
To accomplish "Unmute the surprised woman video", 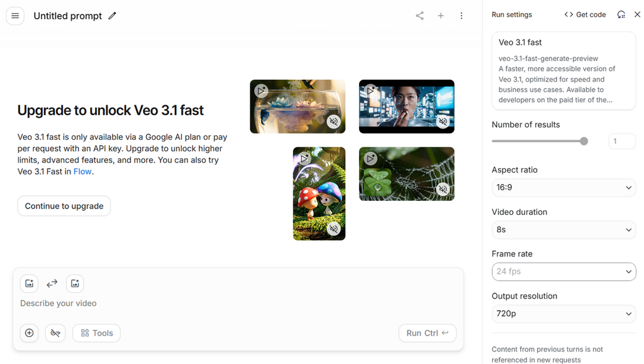I will click(443, 122).
